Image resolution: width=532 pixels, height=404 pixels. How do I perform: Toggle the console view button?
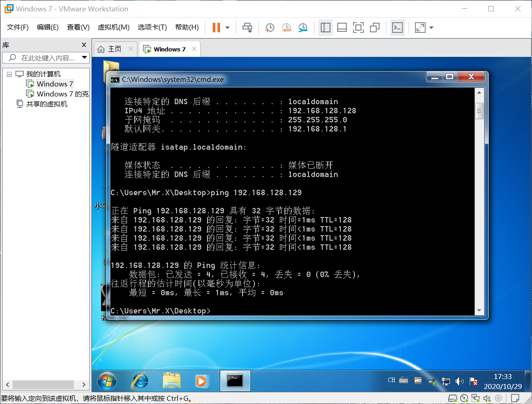tap(397, 27)
